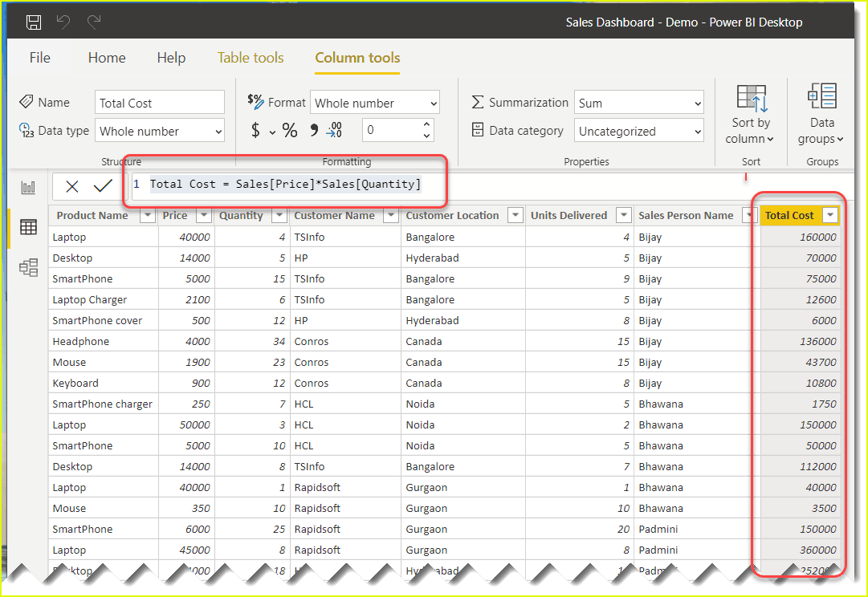Open the Model view in left sidebar
This screenshot has width=868, height=597.
click(x=28, y=267)
